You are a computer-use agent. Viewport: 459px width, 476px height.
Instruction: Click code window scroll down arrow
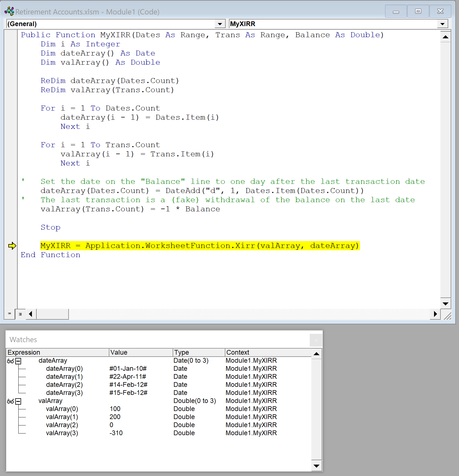point(445,304)
